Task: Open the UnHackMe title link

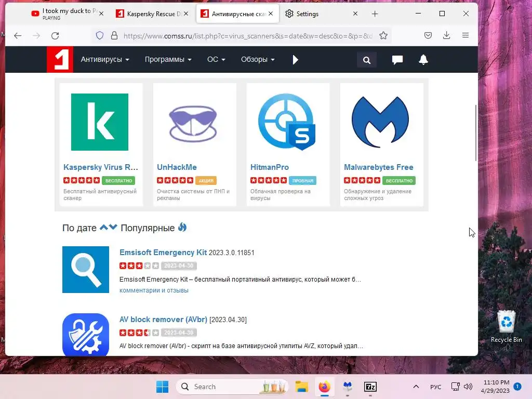Action: point(177,167)
